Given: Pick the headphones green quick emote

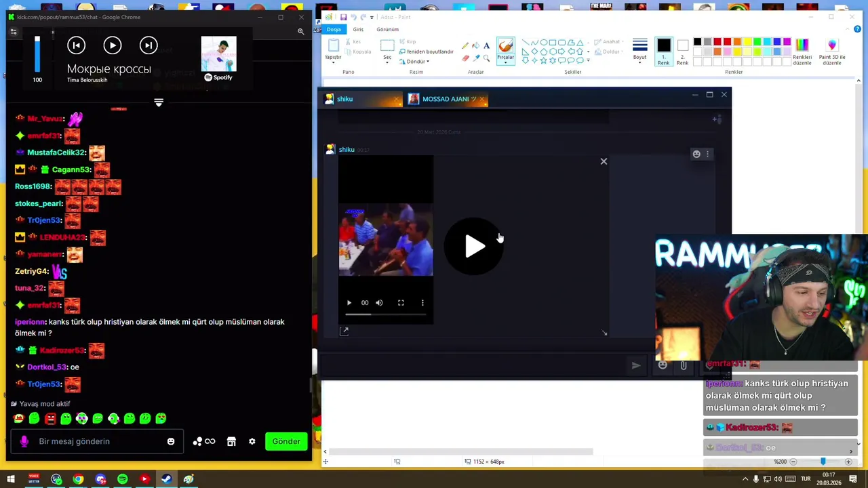Looking at the screenshot, I should point(81,418).
